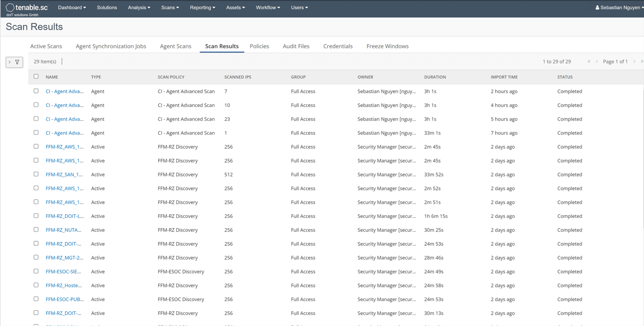
Task: Expand the Scans dropdown menu
Action: (x=170, y=8)
